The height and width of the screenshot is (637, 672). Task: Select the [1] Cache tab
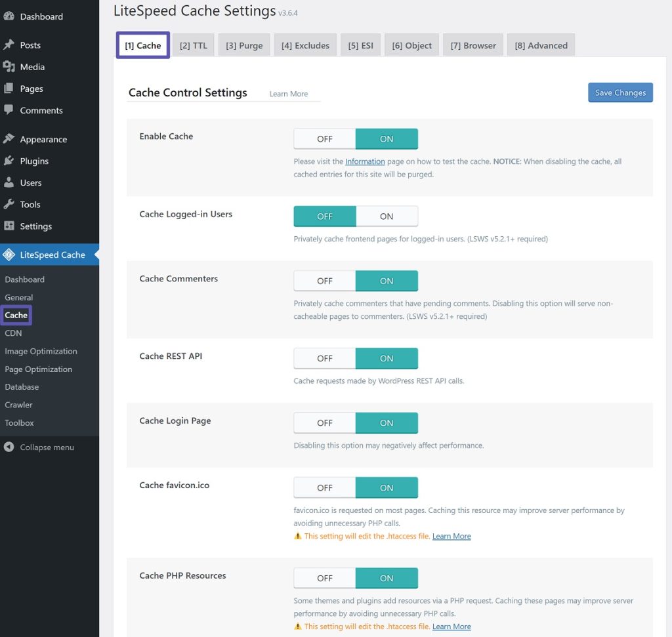[x=142, y=45]
